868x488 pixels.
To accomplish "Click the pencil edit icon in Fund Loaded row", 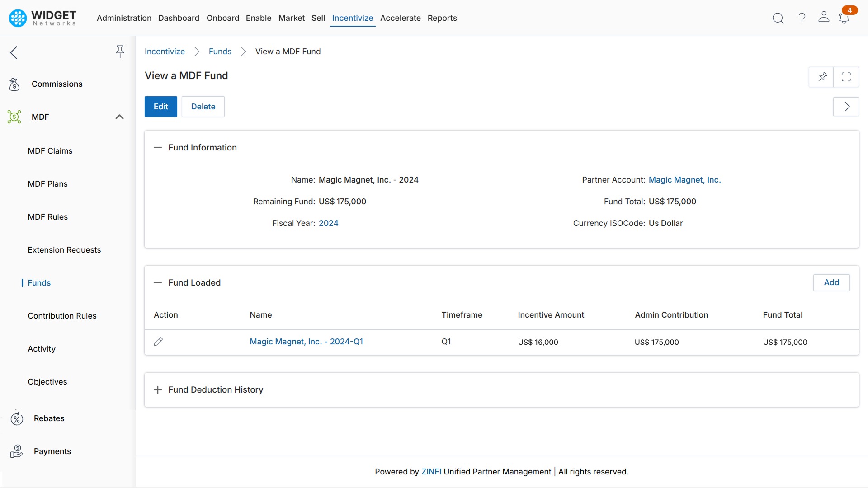I will click(159, 342).
